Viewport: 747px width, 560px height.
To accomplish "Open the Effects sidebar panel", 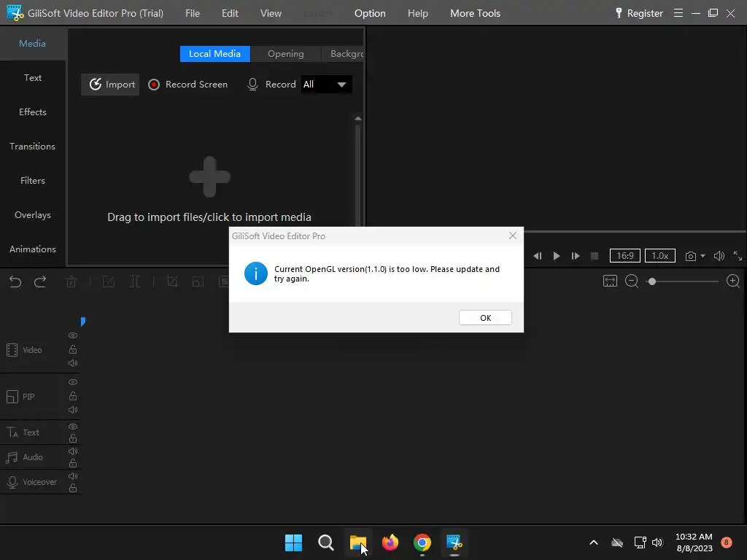I will coord(32,112).
